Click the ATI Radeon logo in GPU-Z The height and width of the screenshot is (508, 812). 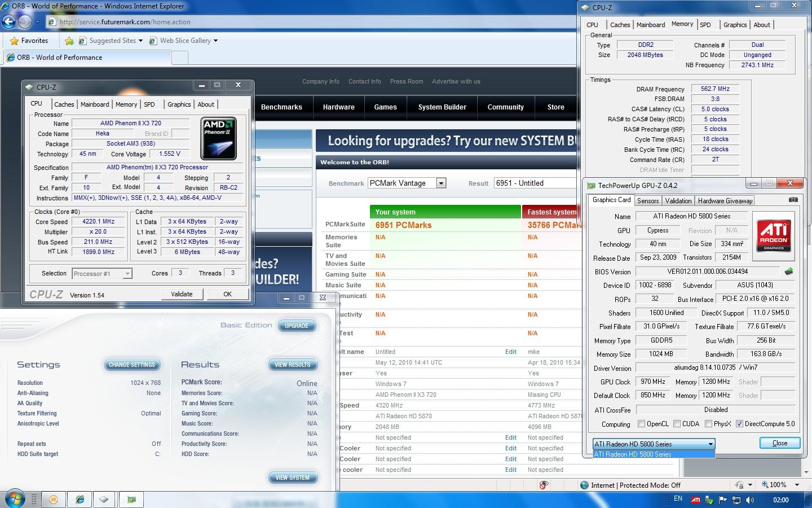(x=773, y=235)
